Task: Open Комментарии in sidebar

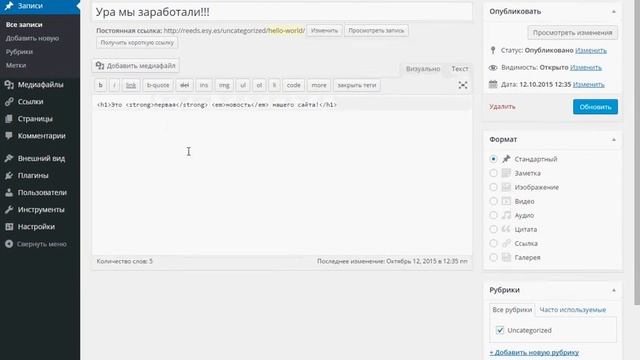Action: click(x=40, y=136)
